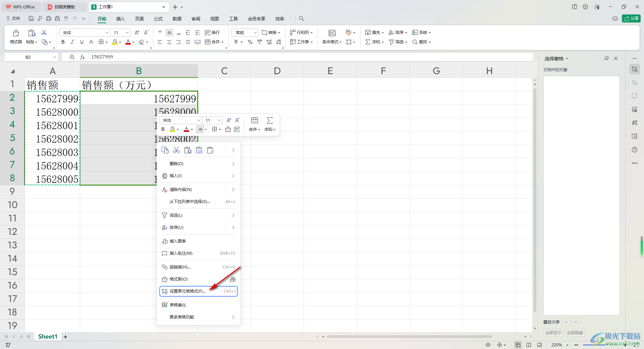Choose 表格美化 in context menu

pyautogui.click(x=199, y=305)
